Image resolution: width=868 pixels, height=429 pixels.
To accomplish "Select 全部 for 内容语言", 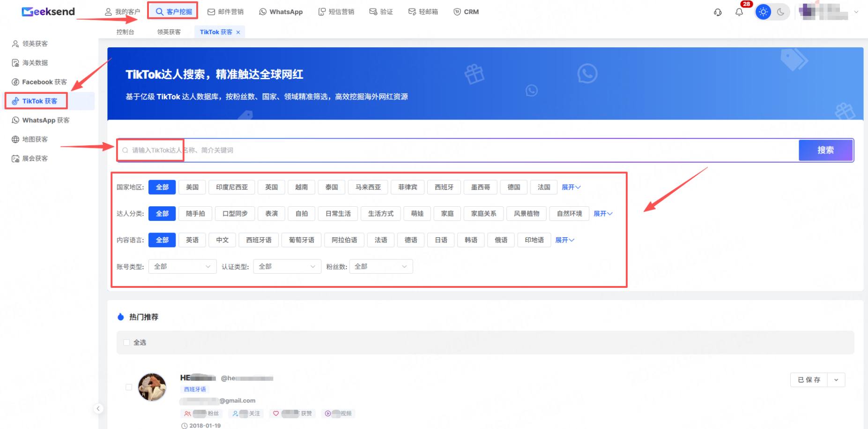I will coord(162,240).
